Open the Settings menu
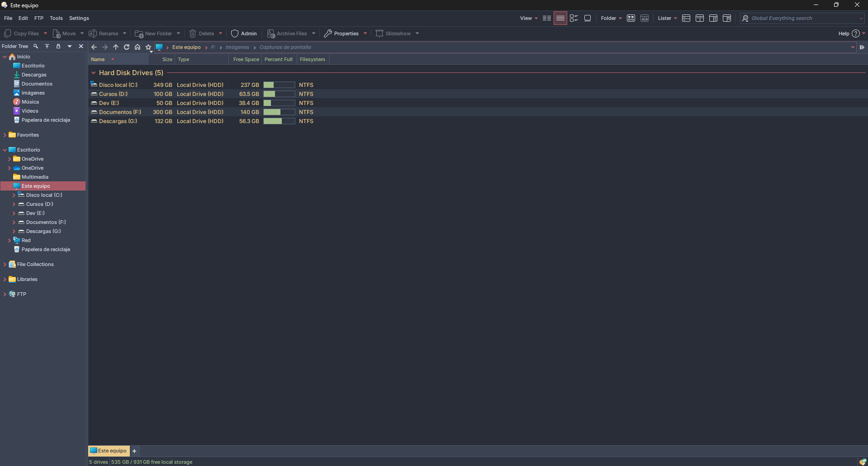This screenshot has height=466, width=868. pos(79,18)
